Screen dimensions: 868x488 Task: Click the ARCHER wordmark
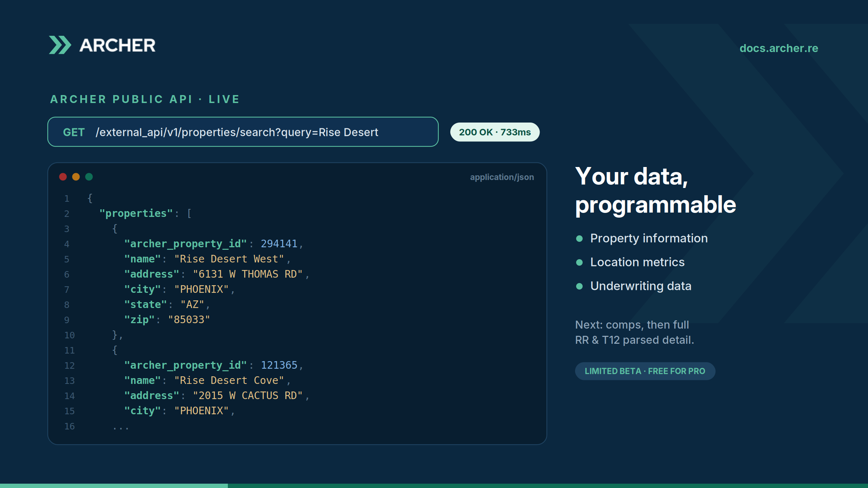click(x=118, y=46)
